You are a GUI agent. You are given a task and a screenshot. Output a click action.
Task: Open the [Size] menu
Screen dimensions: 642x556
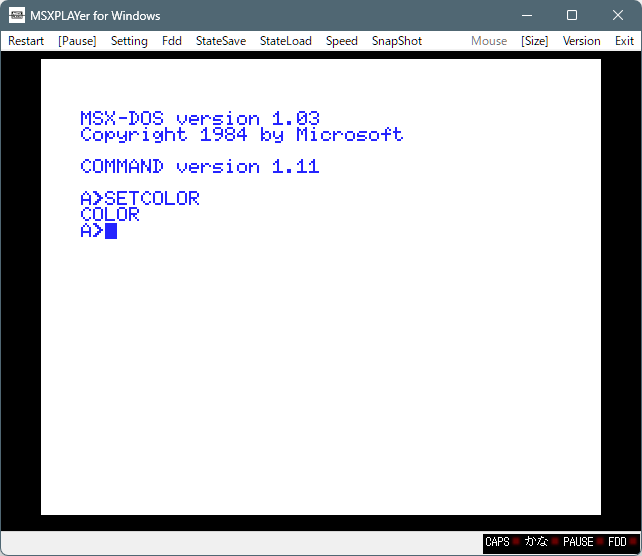click(535, 41)
